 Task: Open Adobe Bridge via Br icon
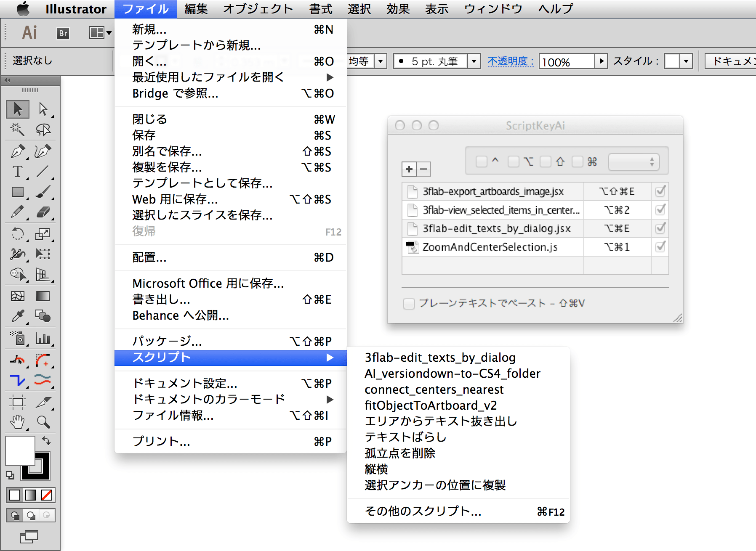[x=63, y=33]
